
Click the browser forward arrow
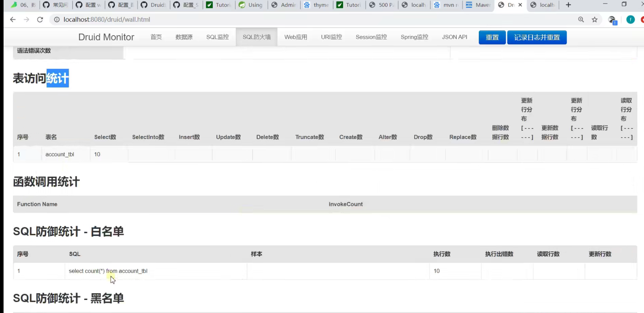click(26, 19)
